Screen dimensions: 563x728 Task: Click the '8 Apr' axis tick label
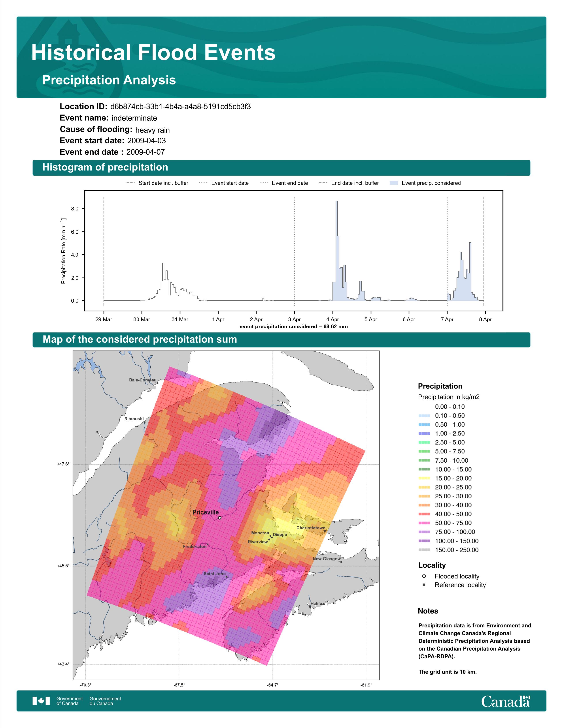click(485, 319)
